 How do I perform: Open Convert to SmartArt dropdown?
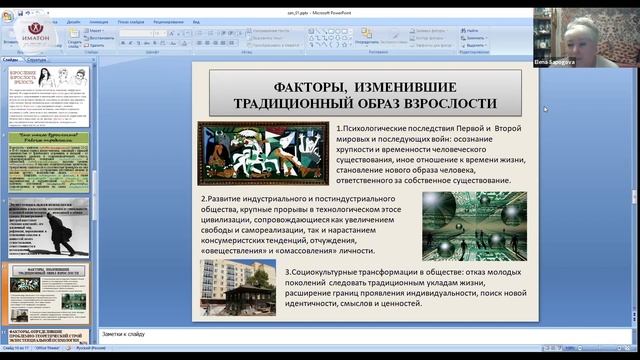tap(273, 45)
